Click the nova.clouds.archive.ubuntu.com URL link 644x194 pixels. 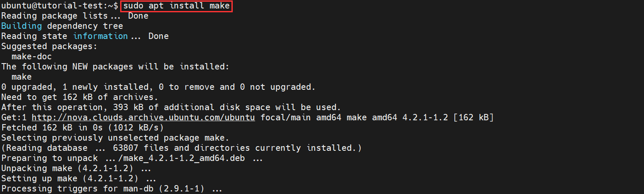143,117
